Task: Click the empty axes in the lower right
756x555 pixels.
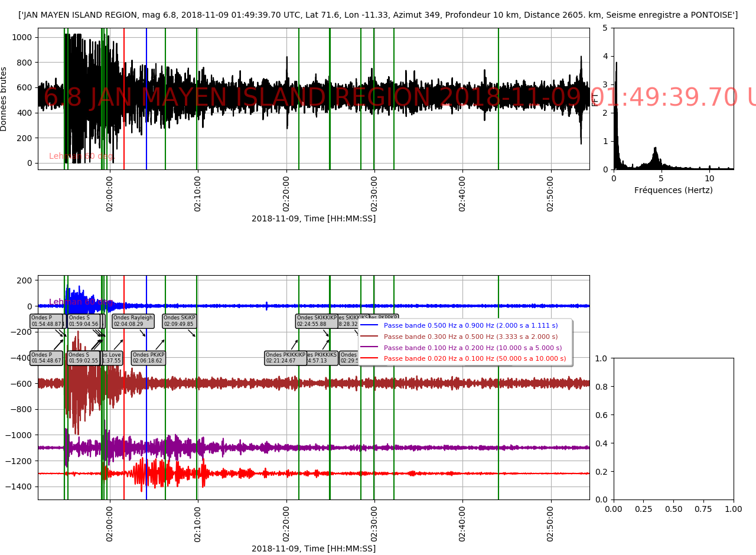Action: point(673,428)
